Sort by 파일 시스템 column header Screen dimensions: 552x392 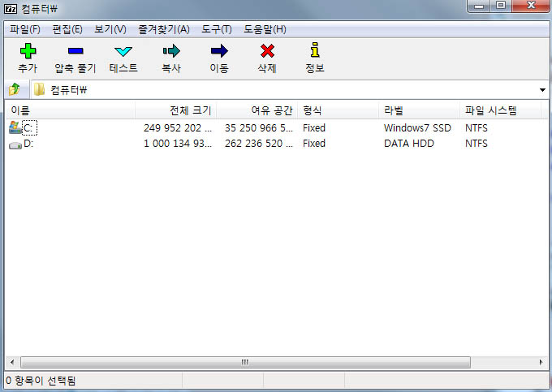click(500, 110)
